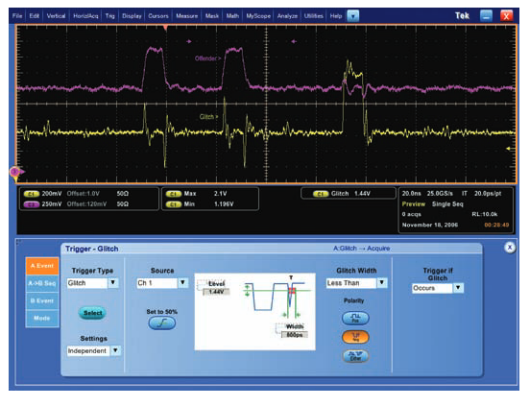
Task: Select the A->B Seq tab
Action: pyautogui.click(x=42, y=284)
